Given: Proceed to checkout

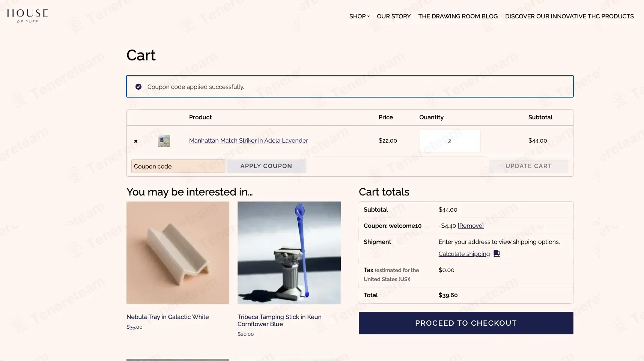Looking at the screenshot, I should pos(466,323).
